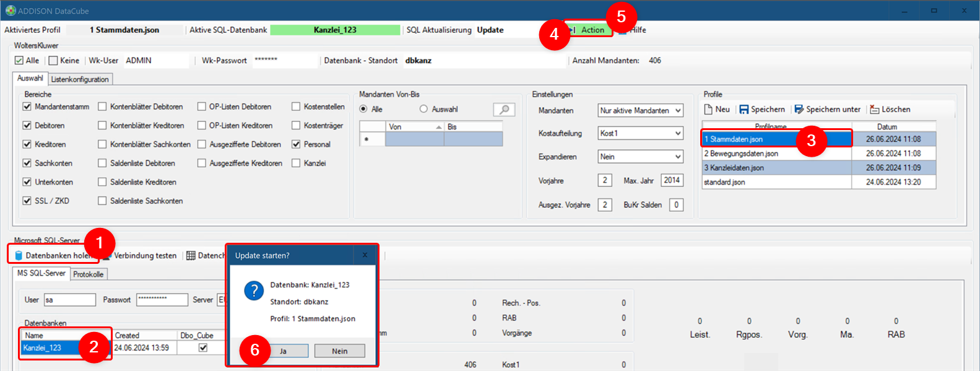This screenshot has height=371, width=980.
Task: Enable the Kostenstellen checkbox
Action: tap(296, 107)
